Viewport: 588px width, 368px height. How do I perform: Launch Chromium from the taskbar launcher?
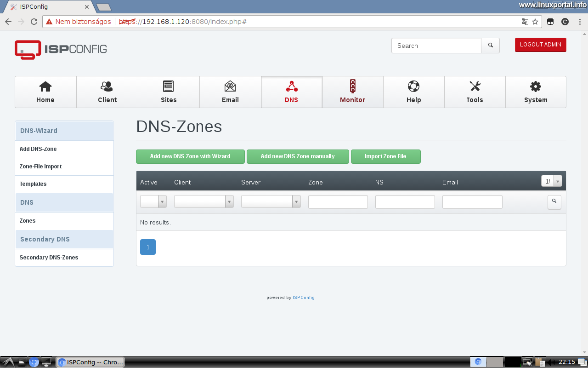pyautogui.click(x=34, y=362)
